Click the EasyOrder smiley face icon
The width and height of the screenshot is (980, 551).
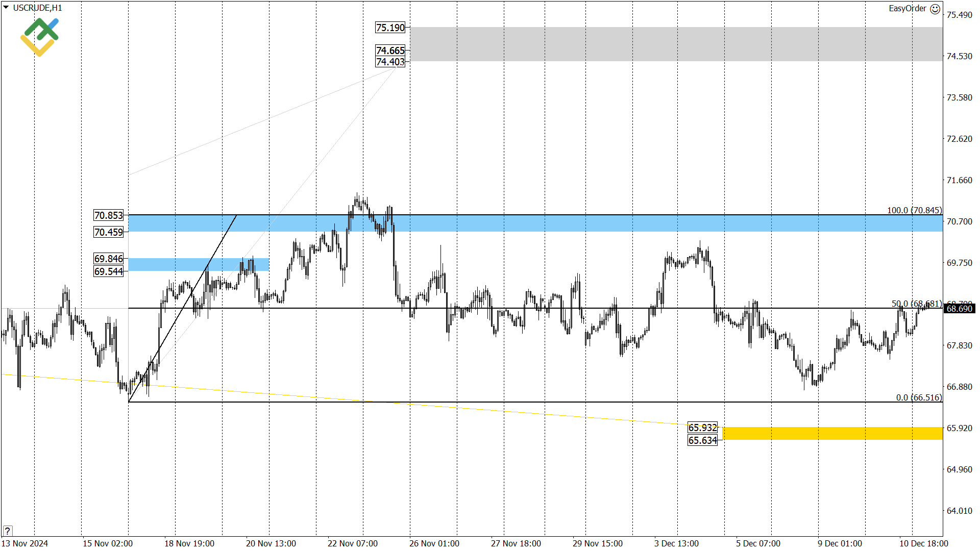935,9
